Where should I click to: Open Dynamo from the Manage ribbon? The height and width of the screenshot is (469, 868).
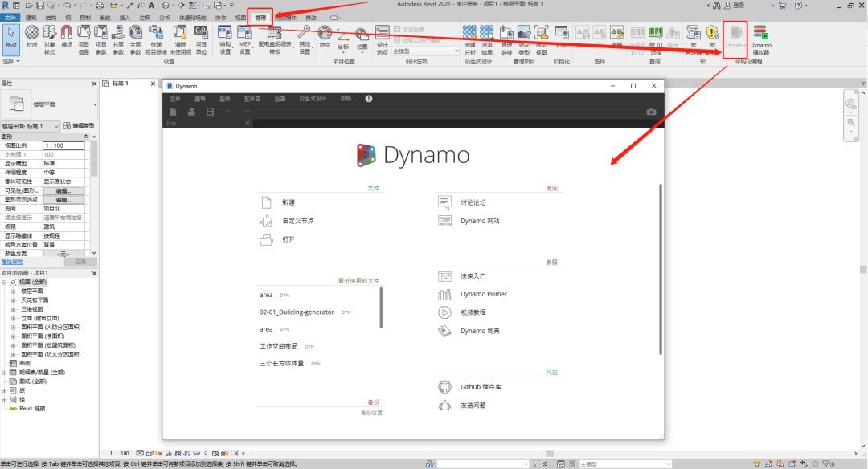coord(735,39)
